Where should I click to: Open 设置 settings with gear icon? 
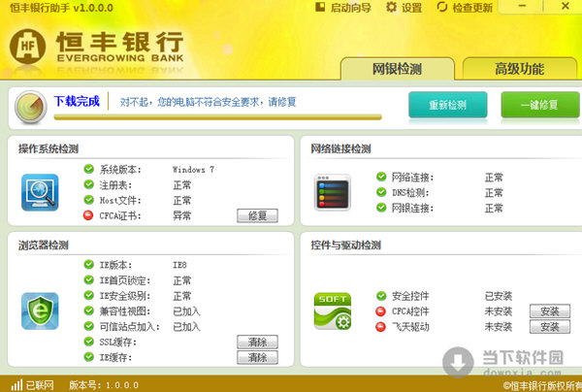click(404, 7)
